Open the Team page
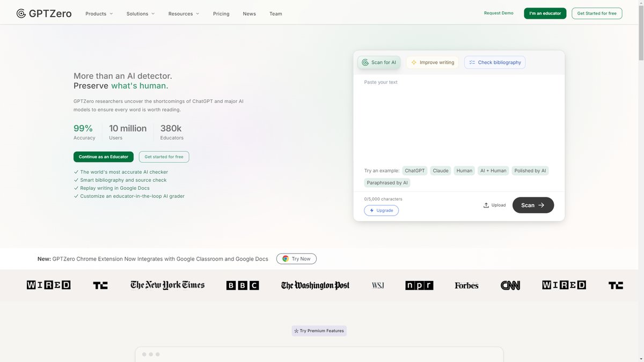Screen dimensions: 644x362 (x=276, y=14)
